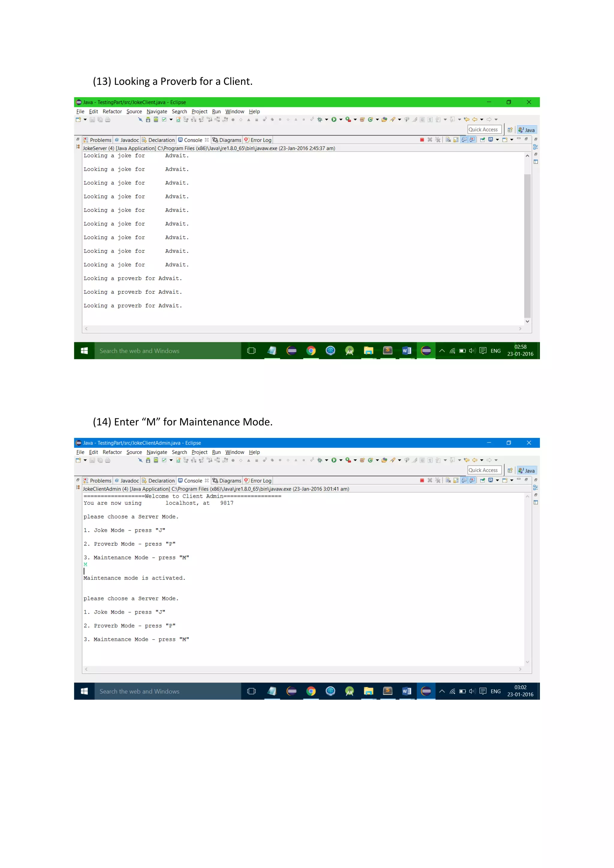Expand Open Console dropdown in lower window
Screen dimensions: 614x868
pos(511,480)
